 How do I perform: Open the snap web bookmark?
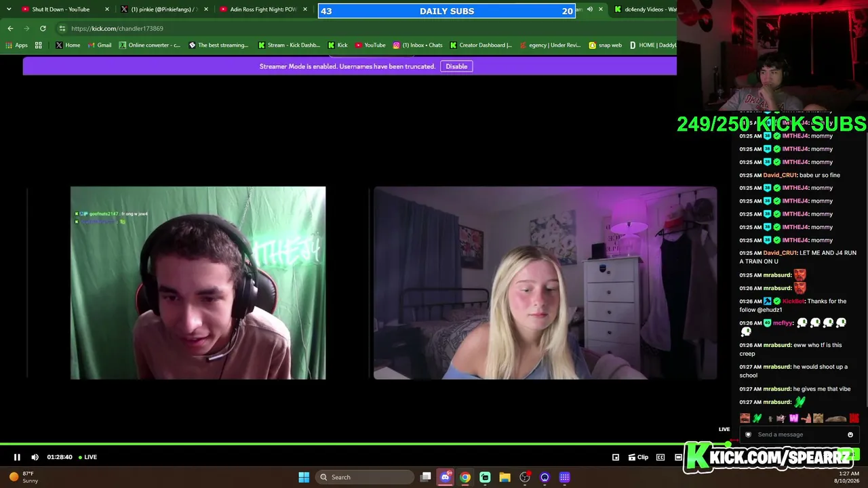click(x=605, y=45)
